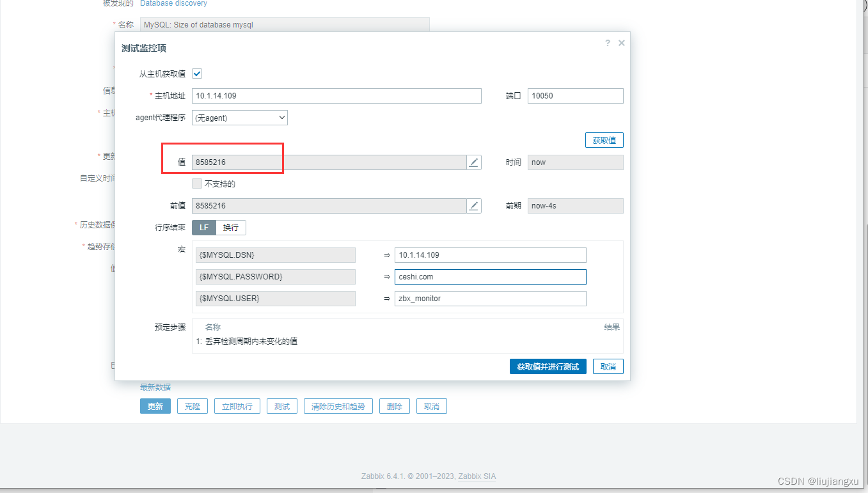The height and width of the screenshot is (493, 868).
Task: Select the ceshi.com macro value field
Action: click(490, 276)
